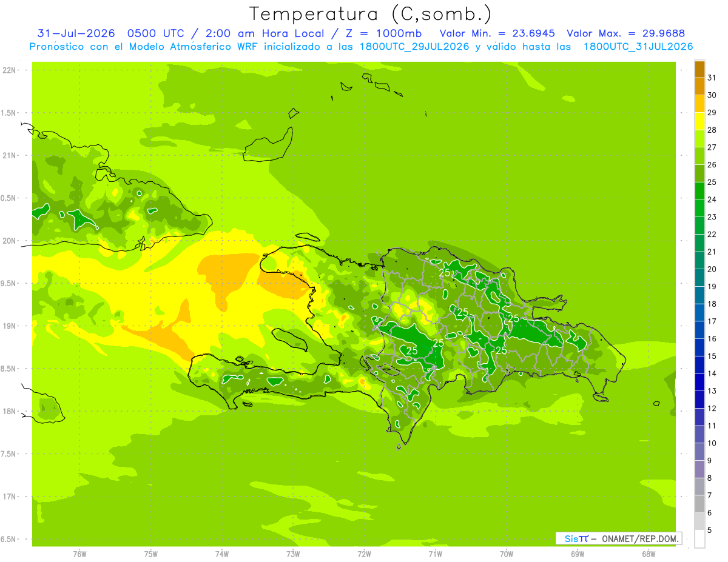
Task: Click the '22N' latitude label
Action: 10,70
